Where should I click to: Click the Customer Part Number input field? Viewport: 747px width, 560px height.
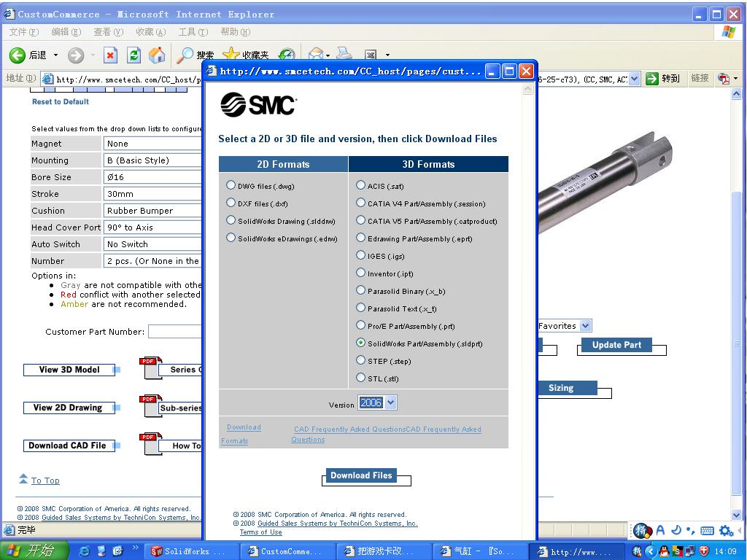tap(175, 332)
